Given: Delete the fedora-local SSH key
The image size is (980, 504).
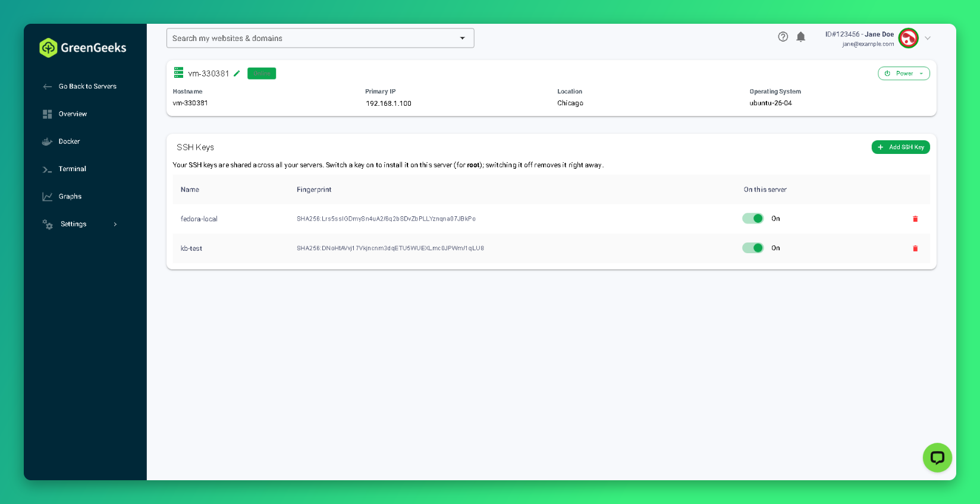Looking at the screenshot, I should pos(915,219).
